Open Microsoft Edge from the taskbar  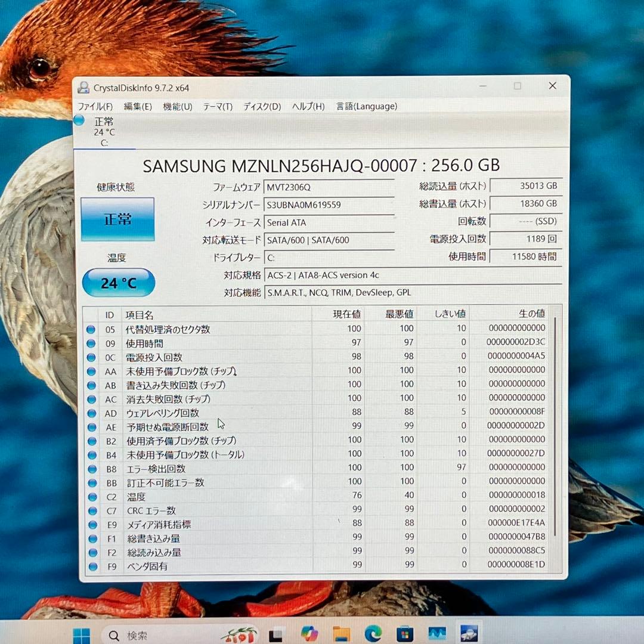click(x=374, y=634)
